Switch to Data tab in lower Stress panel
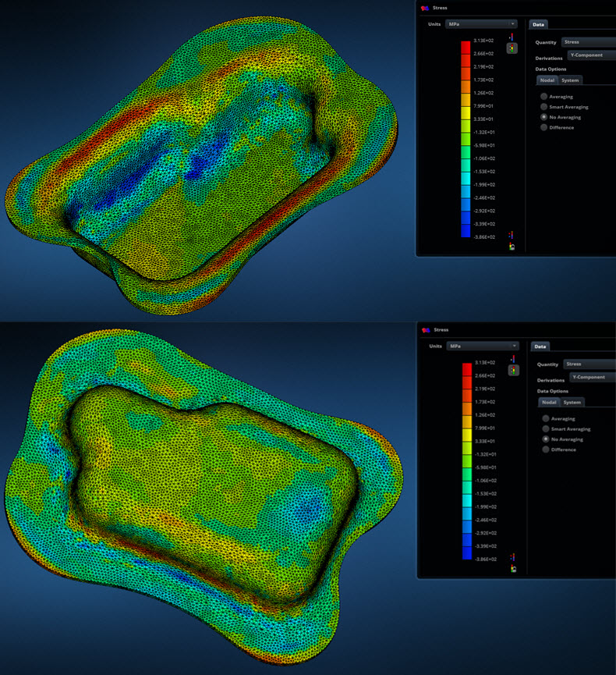Viewport: 616px width, 675px height. point(540,346)
